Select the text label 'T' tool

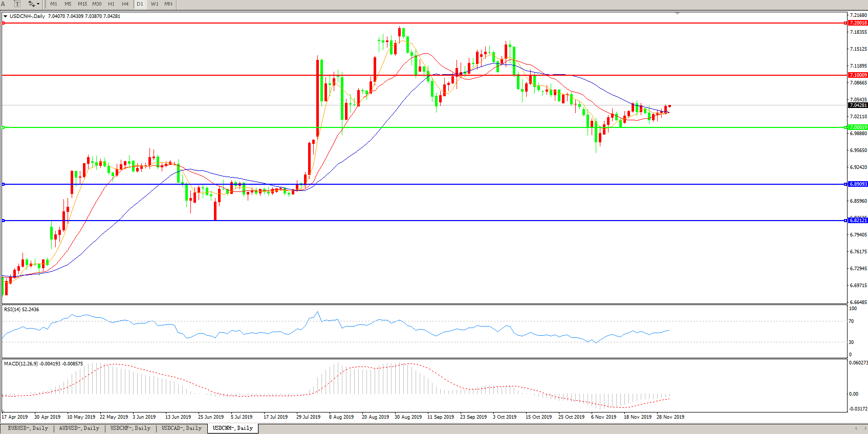[x=17, y=4]
